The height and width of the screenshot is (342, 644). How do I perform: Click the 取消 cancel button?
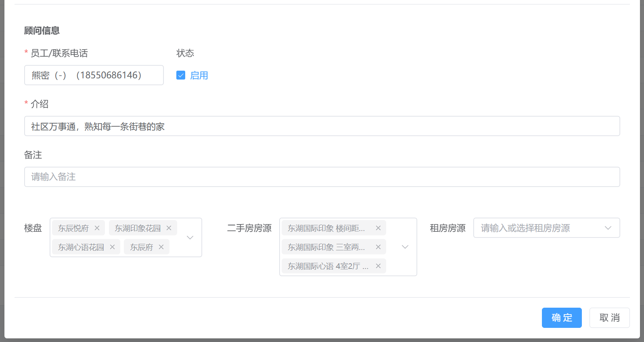coord(609,318)
